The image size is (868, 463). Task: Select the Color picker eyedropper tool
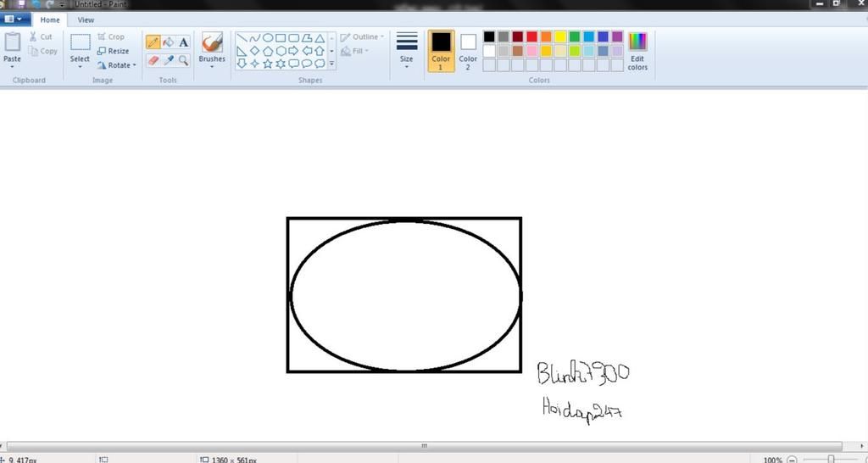(169, 60)
